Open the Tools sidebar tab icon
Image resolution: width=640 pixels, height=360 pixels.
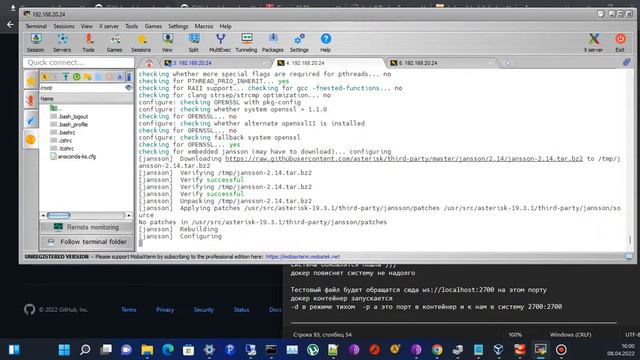pos(31,100)
